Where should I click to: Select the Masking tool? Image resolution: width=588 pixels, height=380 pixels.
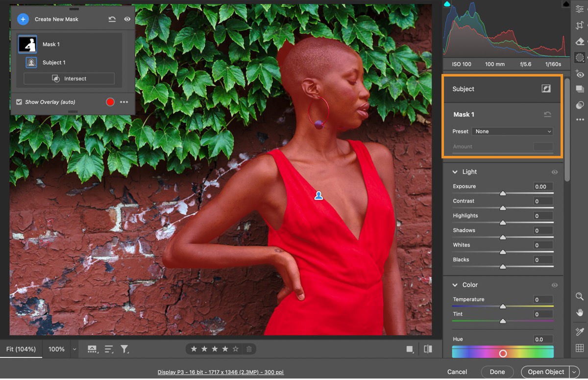point(580,57)
